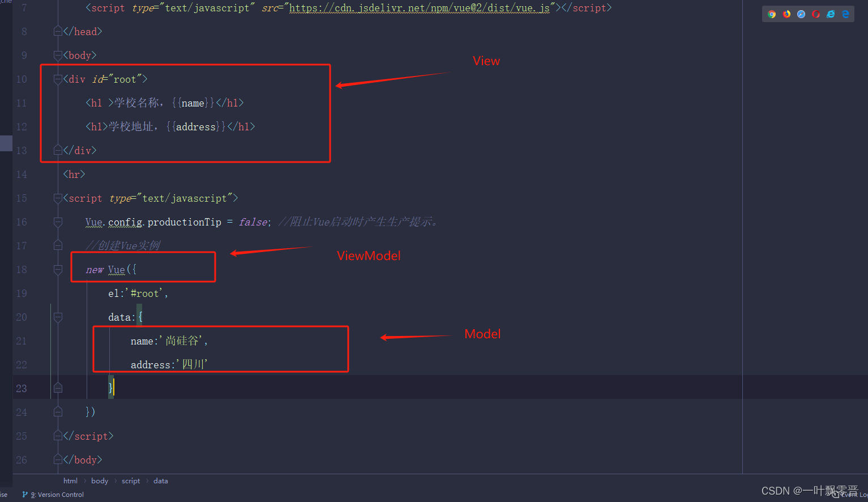
Task: Collapse the closing div fold on line 13
Action: (x=58, y=150)
